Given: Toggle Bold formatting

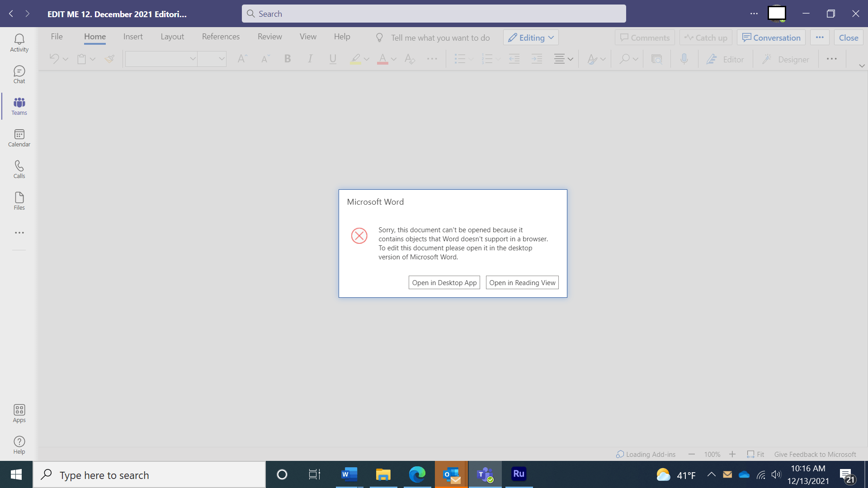Looking at the screenshot, I should (x=288, y=59).
